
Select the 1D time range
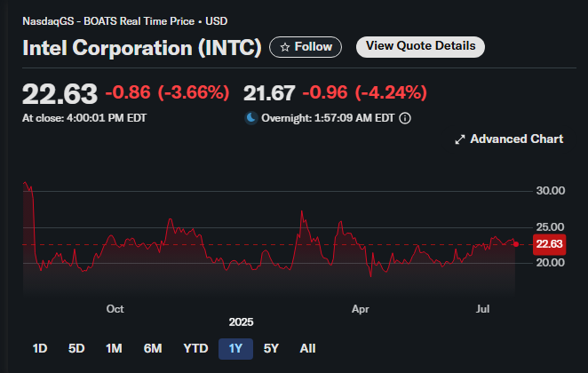(40, 349)
